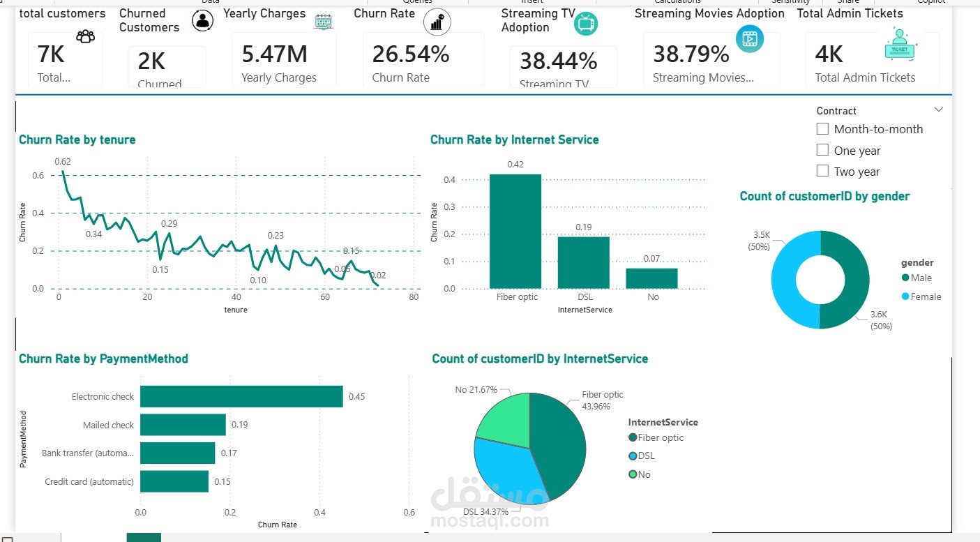Click the Contract slicer header label
This screenshot has height=542, width=980.
836,111
